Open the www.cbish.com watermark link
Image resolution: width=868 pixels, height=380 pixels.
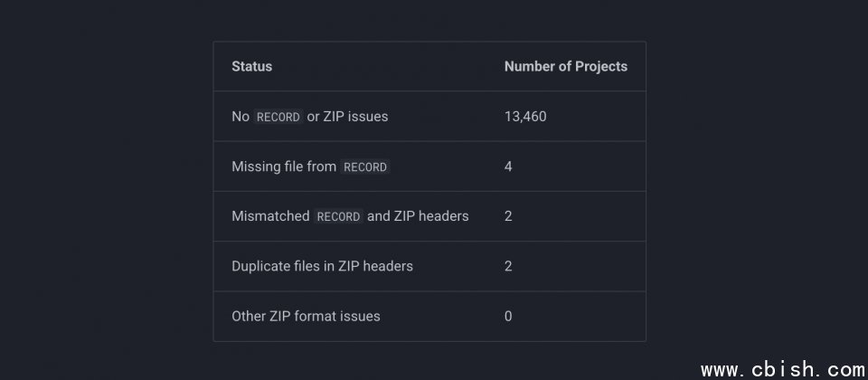783,369
